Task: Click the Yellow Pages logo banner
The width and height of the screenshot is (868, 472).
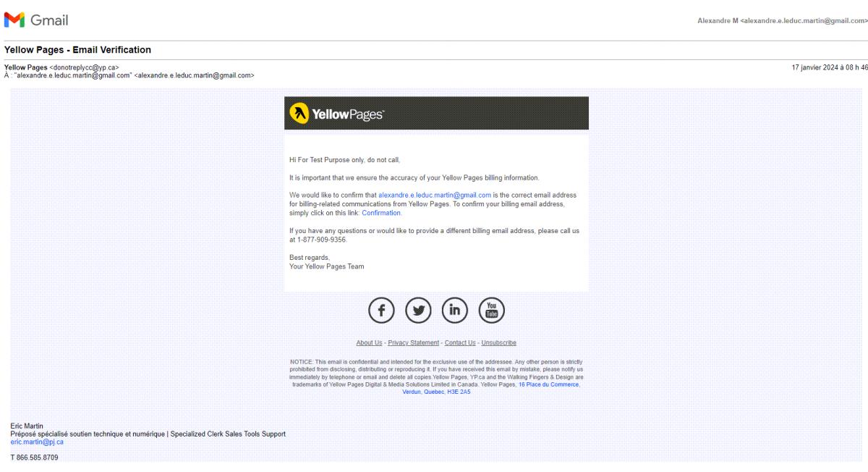Action: [x=436, y=113]
